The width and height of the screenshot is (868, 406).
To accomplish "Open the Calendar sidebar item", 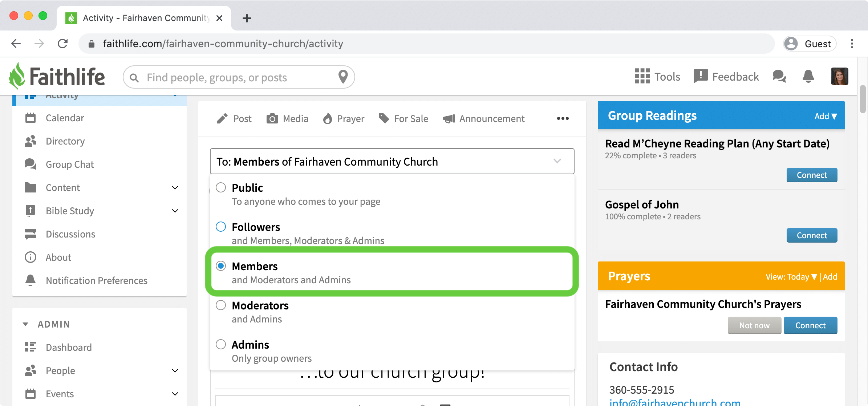I will point(100,118).
